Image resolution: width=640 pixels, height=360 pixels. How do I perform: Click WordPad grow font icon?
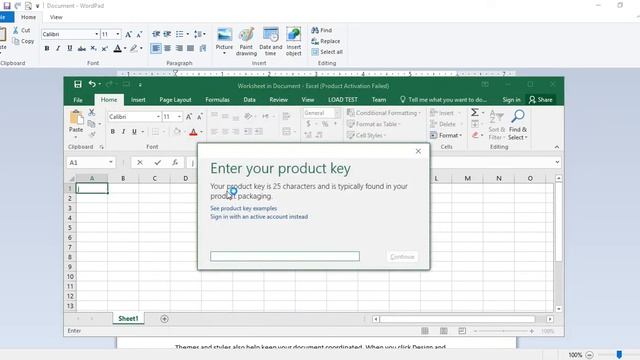[x=128, y=34]
